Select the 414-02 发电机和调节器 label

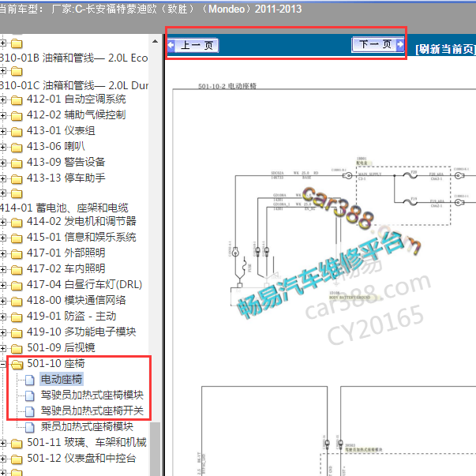click(x=81, y=222)
